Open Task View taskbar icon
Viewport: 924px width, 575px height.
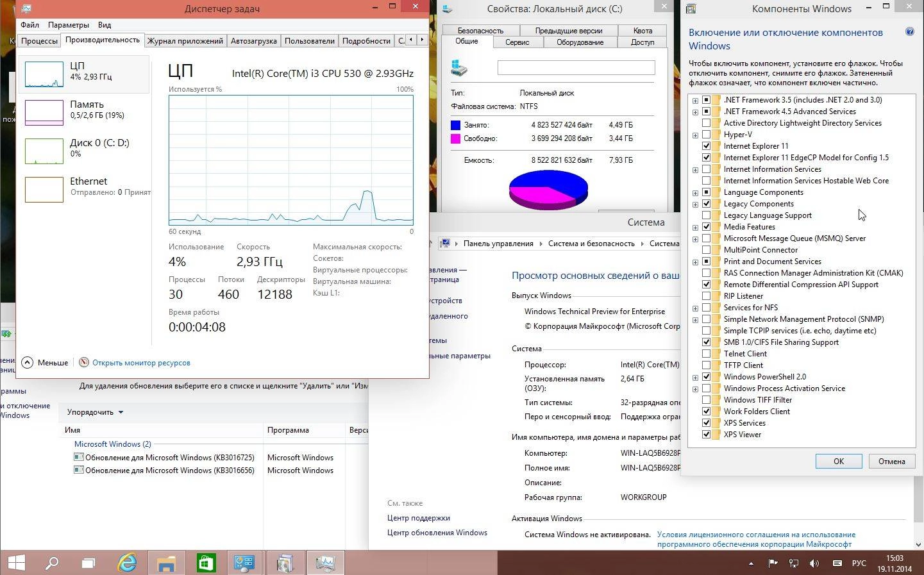[88, 563]
